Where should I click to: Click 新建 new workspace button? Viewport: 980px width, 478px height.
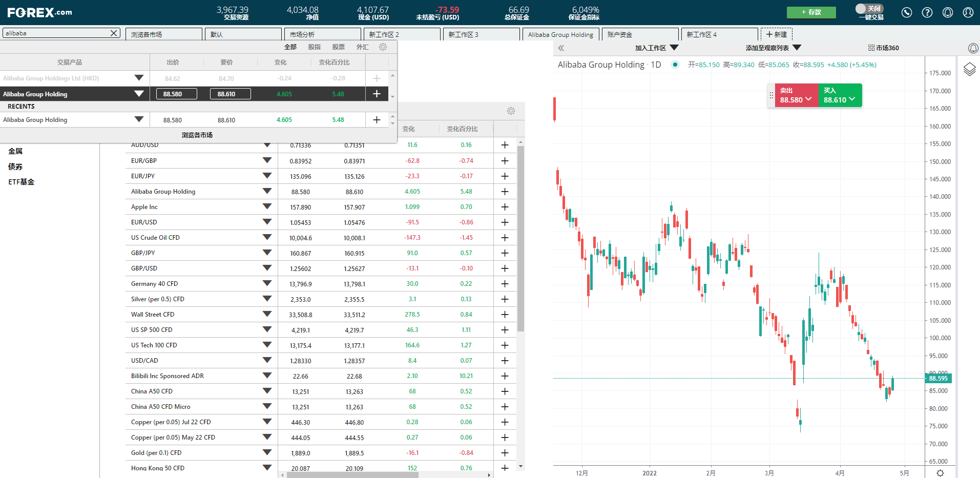[777, 34]
